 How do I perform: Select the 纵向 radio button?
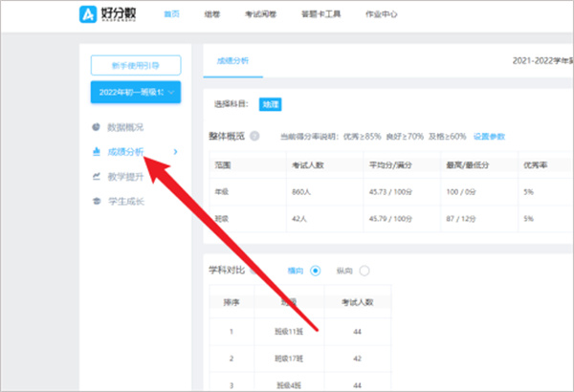point(364,271)
